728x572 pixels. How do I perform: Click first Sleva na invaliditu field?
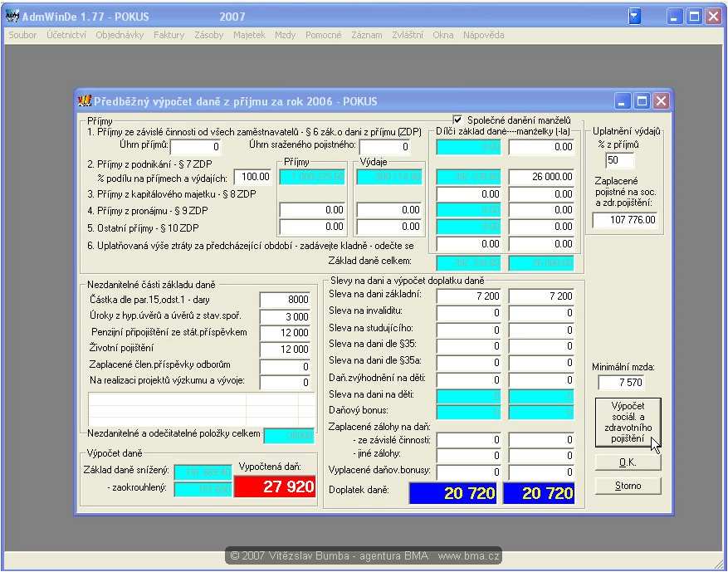pos(469,313)
